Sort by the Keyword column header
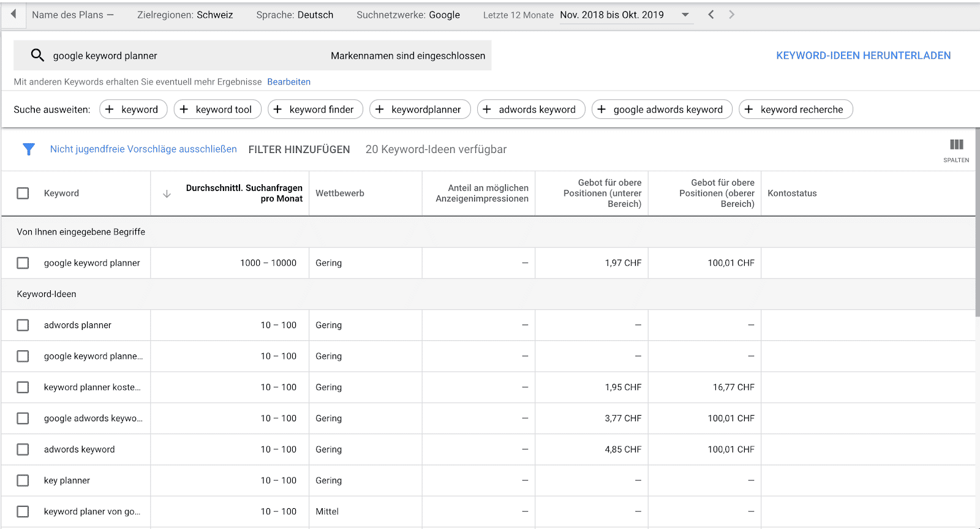 (x=61, y=193)
